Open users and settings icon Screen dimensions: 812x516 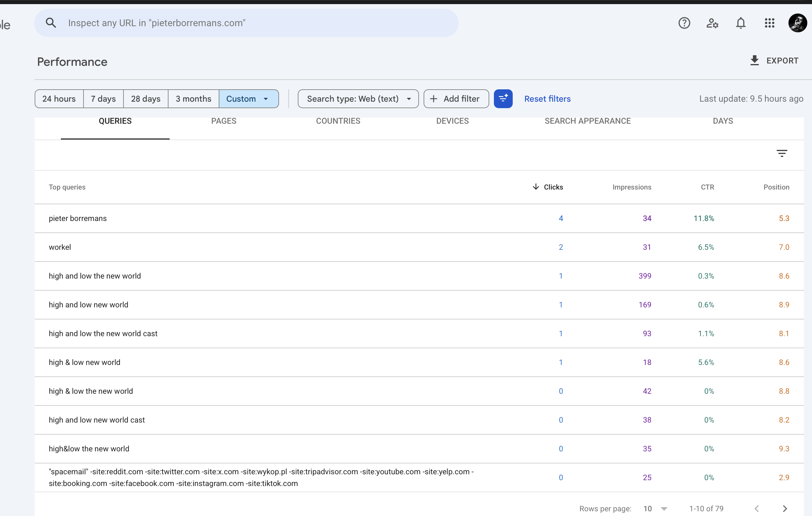[713, 23]
